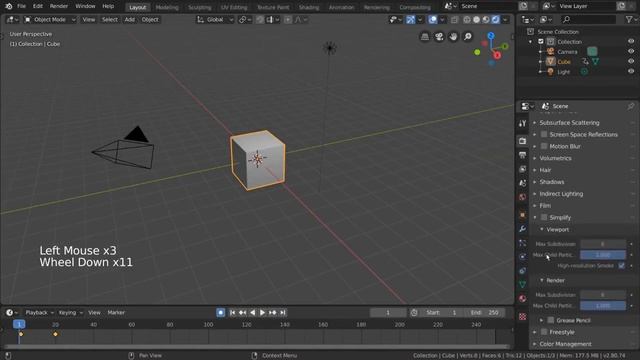Open the World properties tab icon
Screen dimensions: 640x360
(522, 197)
